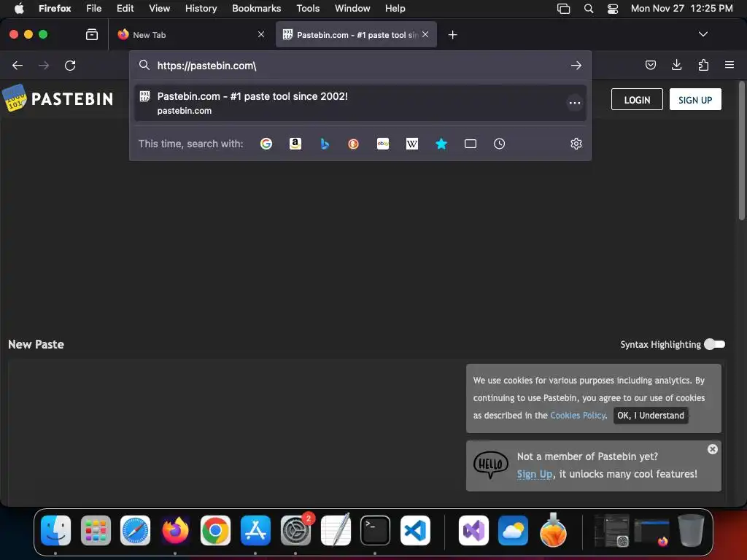
Task: Search this time with Amazon icon
Action: pos(295,144)
